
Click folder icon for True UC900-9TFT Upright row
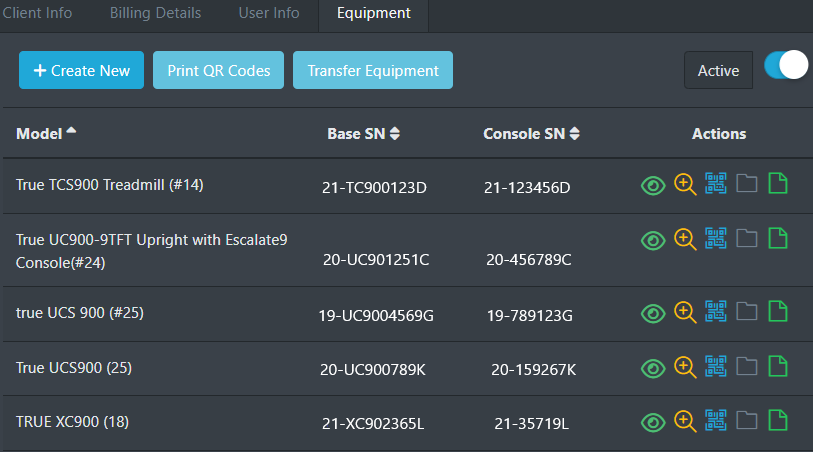click(x=746, y=239)
